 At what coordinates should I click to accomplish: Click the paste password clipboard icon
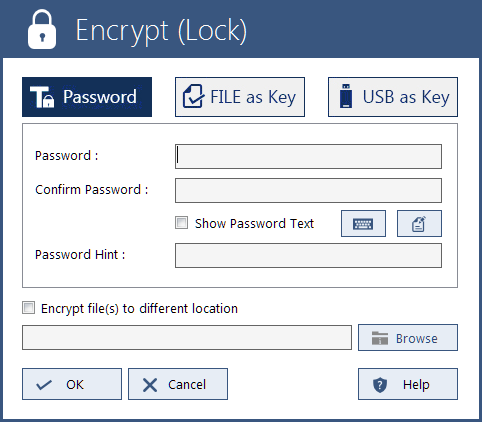point(419,223)
